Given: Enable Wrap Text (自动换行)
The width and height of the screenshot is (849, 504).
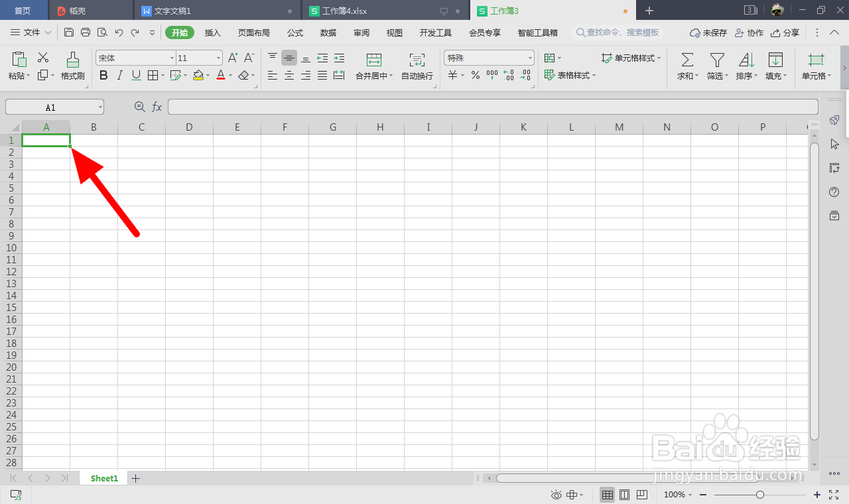Looking at the screenshot, I should click(x=416, y=66).
